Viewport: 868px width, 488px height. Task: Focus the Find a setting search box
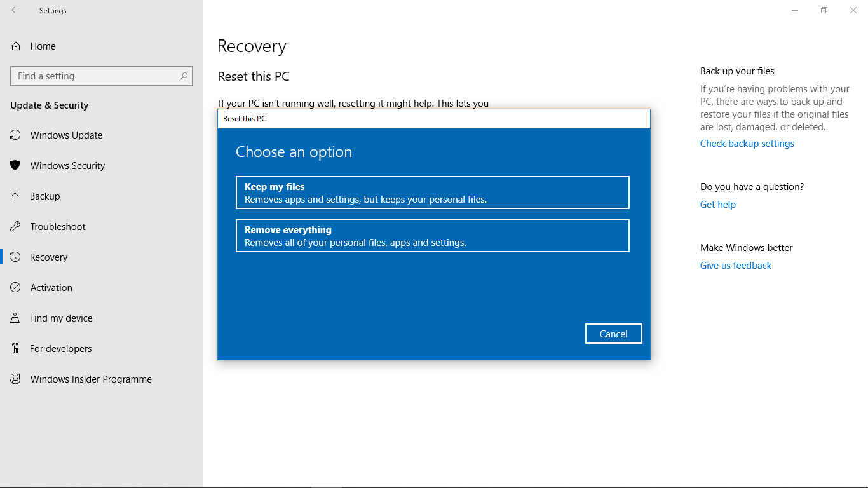click(102, 76)
